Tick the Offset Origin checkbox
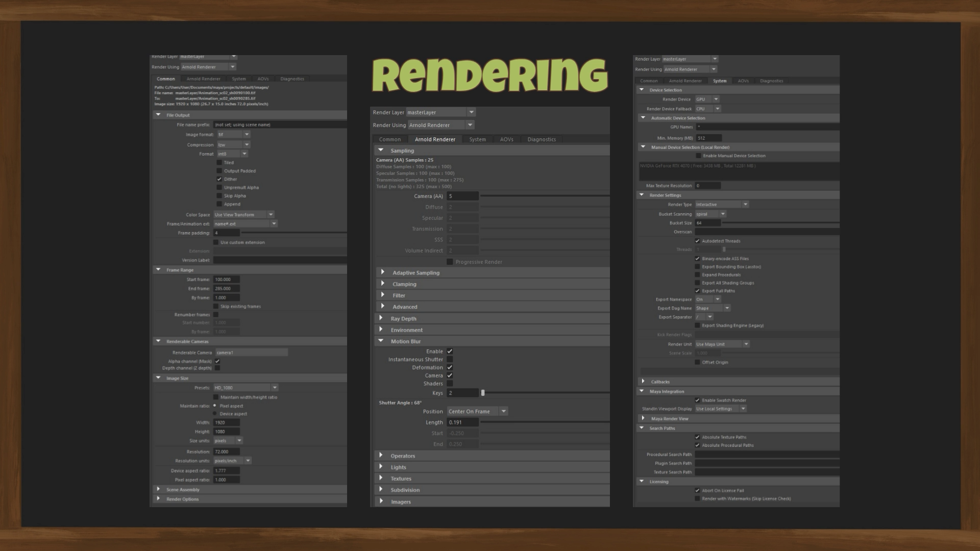 [697, 362]
